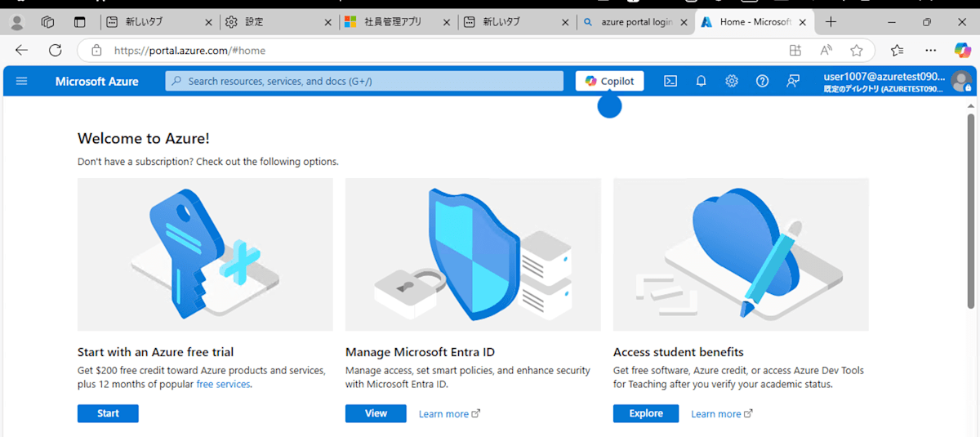
Task: Open the browser settings and more menu
Action: (930, 50)
